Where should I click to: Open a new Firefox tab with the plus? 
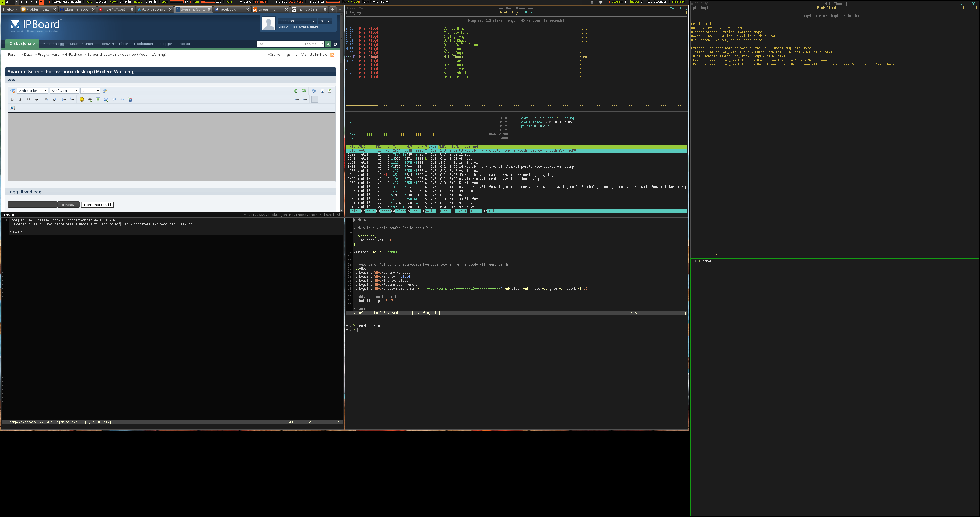pos(332,9)
